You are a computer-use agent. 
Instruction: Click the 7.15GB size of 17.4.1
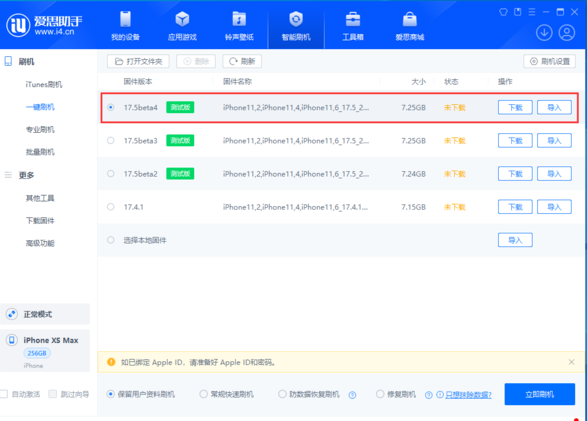[x=413, y=207]
